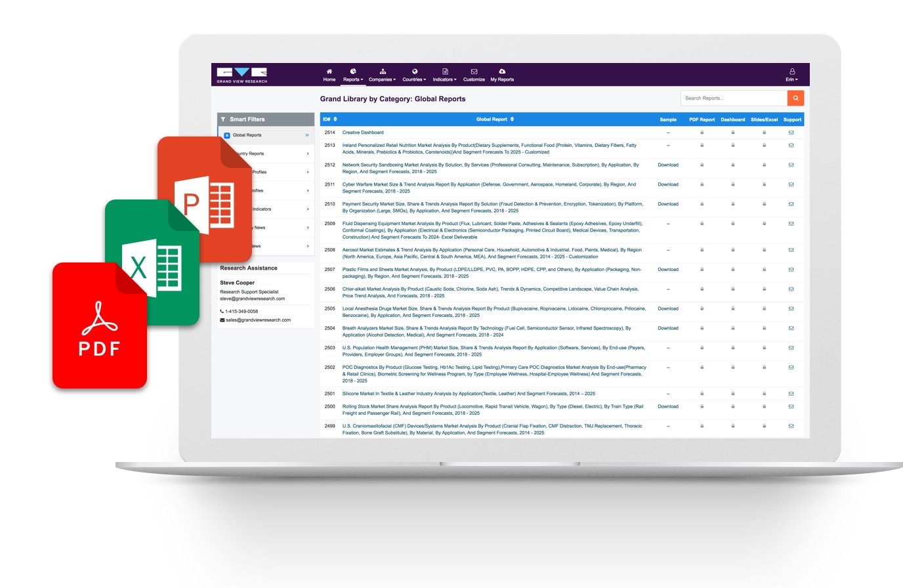The image size is (903, 588).
Task: Click the Smart Filters funnel icon
Action: [224, 119]
